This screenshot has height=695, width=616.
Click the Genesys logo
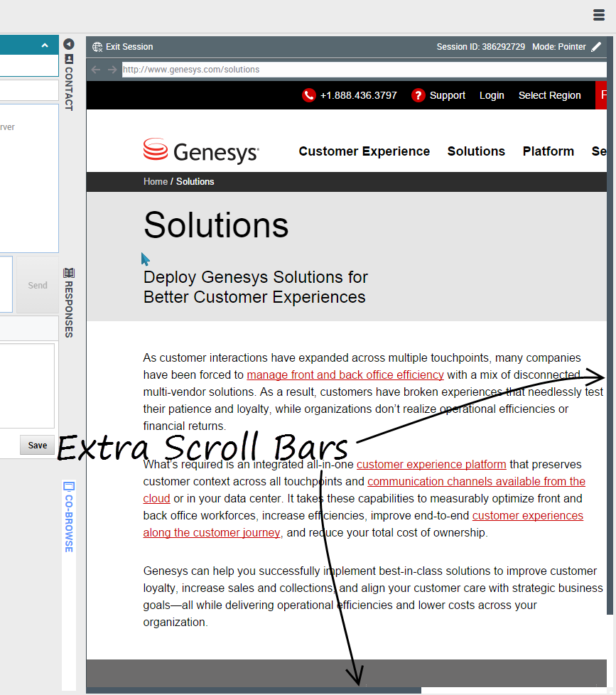pyautogui.click(x=201, y=151)
